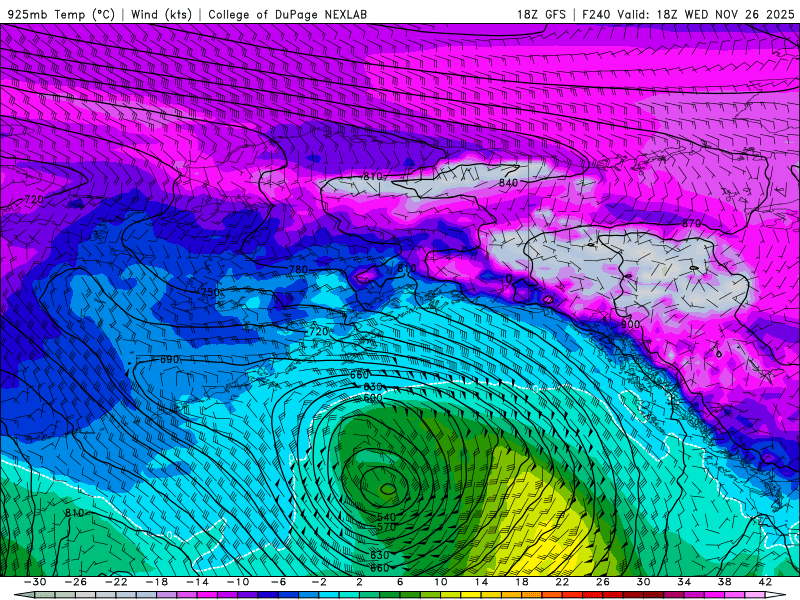Image resolution: width=800 pixels, height=600 pixels.
Task: Click the -22 value on the color scale
Action: coord(116,582)
